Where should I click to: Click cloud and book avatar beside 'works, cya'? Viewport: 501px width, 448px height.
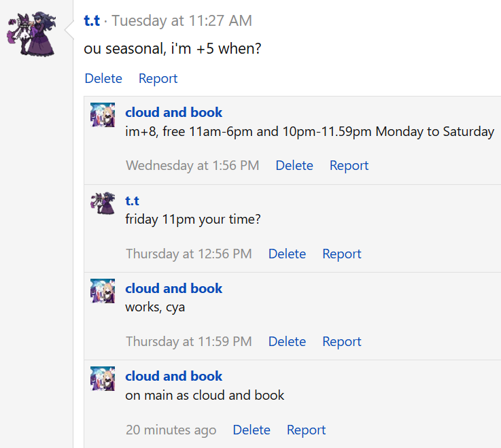(x=103, y=291)
